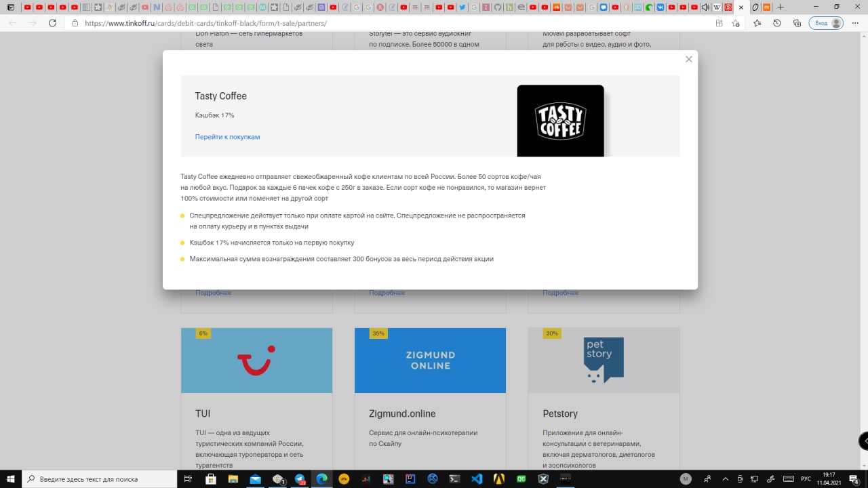Click the 6% cashback badge on TUI
This screenshot has width=868, height=488.
pyautogui.click(x=203, y=333)
